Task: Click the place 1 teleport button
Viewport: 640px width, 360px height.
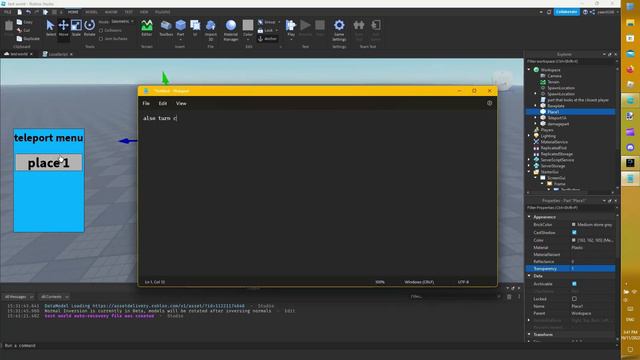Action: 49,163
